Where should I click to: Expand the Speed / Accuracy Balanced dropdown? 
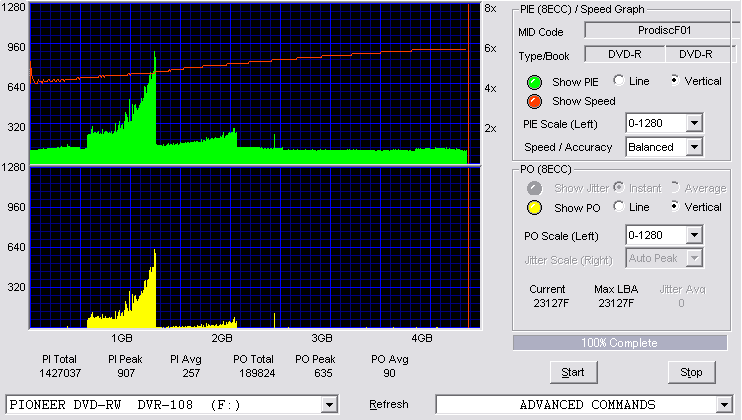pyautogui.click(x=694, y=147)
